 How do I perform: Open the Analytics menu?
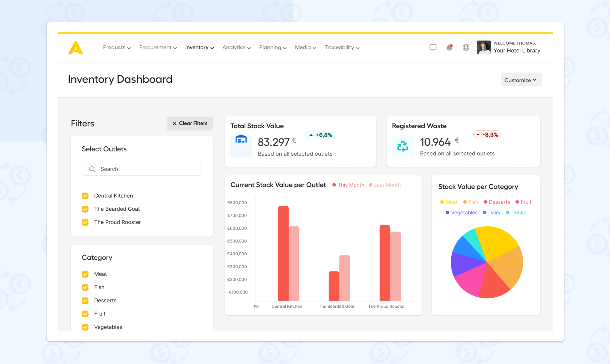pyautogui.click(x=236, y=47)
